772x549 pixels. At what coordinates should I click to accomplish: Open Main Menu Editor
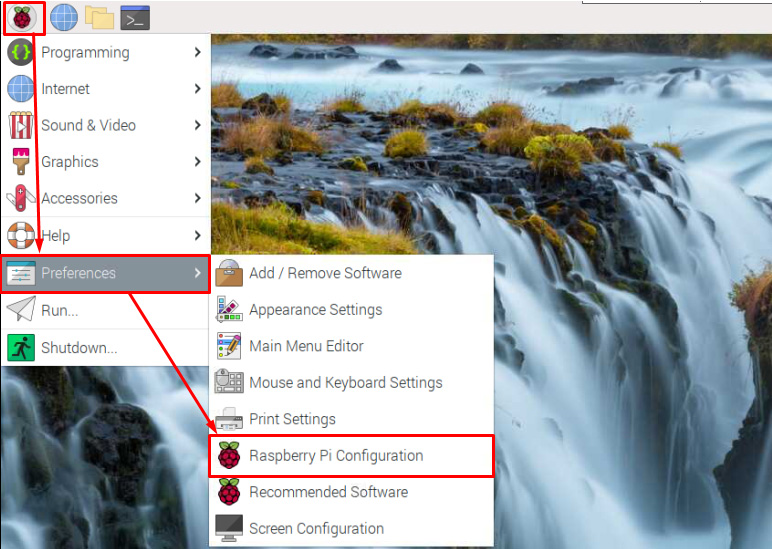pyautogui.click(x=306, y=346)
